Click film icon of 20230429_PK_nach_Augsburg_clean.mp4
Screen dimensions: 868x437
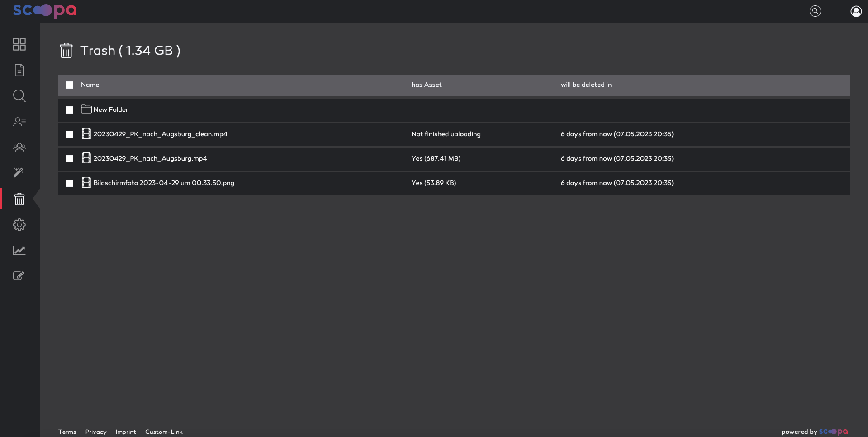(x=86, y=133)
